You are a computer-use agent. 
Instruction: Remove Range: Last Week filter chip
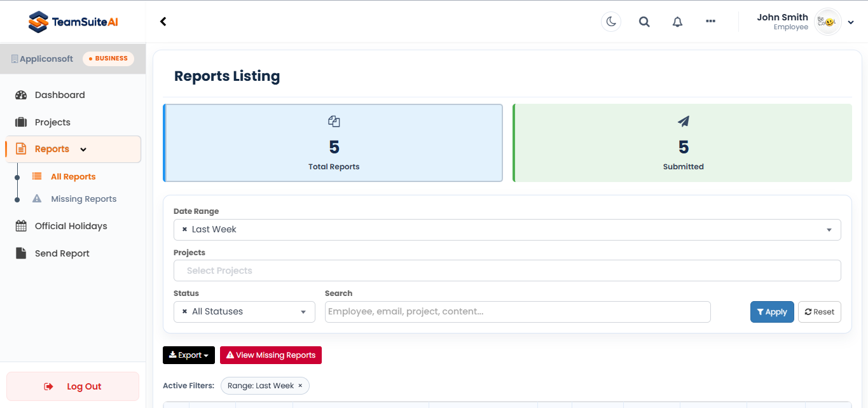click(x=300, y=386)
